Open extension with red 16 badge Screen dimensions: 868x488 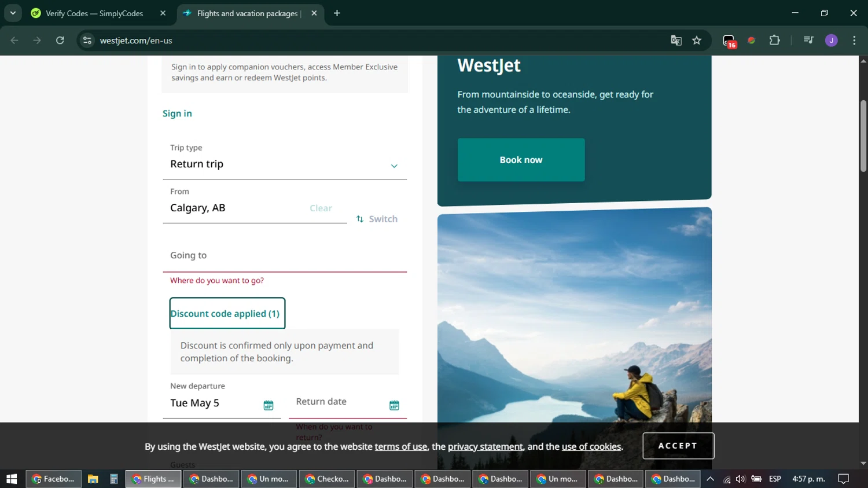tap(729, 41)
